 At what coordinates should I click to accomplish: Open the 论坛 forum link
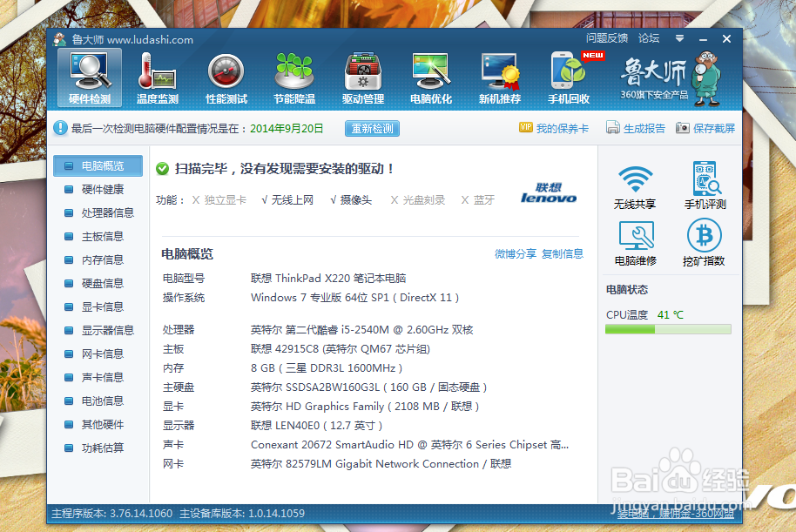pos(649,38)
